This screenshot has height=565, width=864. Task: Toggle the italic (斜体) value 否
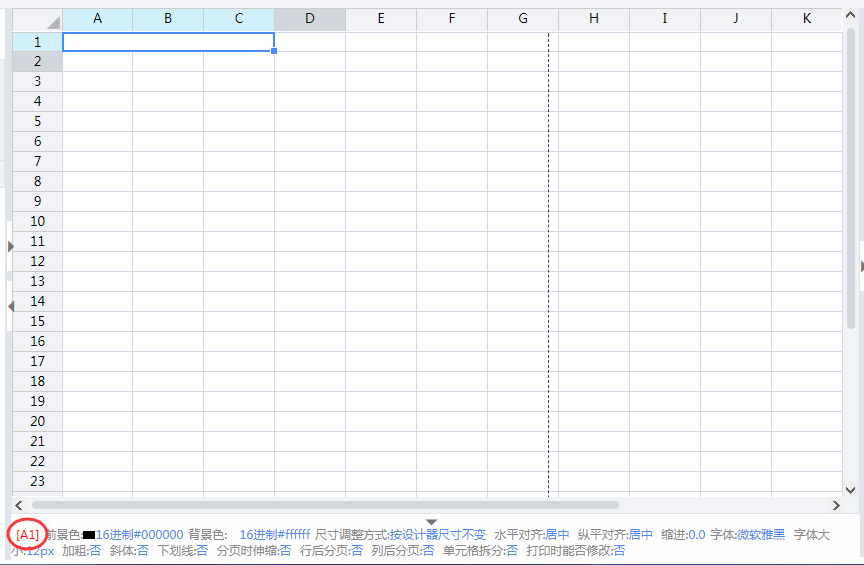[x=143, y=550]
